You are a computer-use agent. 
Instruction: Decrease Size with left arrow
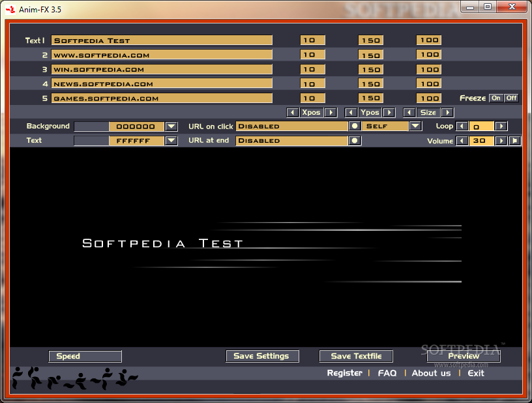[x=409, y=113]
